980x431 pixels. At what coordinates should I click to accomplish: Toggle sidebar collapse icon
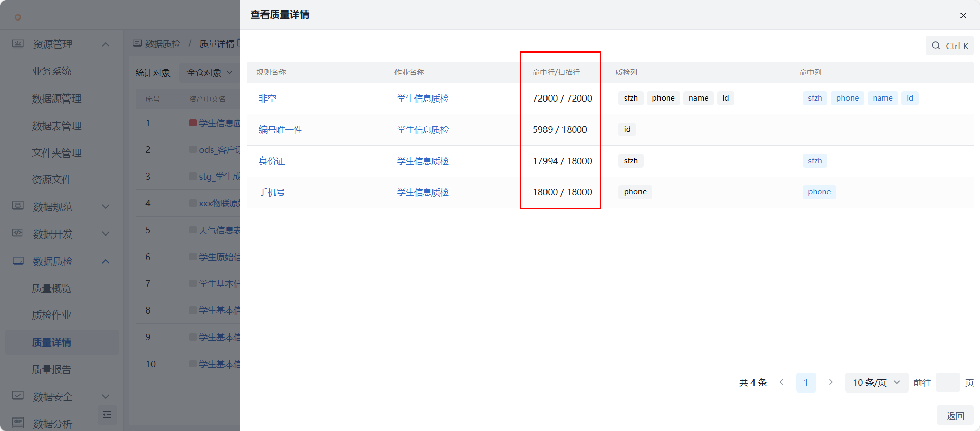[107, 415]
